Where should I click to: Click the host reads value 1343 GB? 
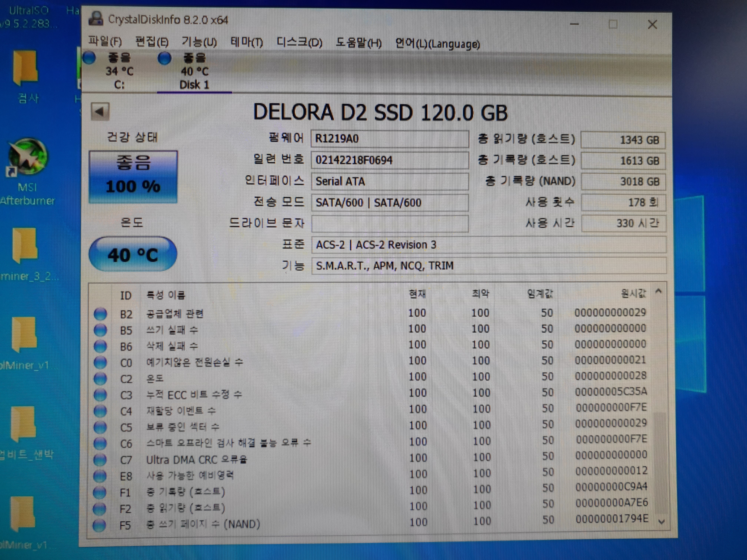click(623, 140)
